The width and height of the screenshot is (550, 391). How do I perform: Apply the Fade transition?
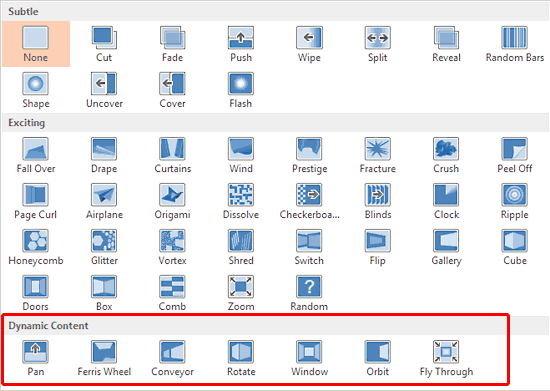click(172, 44)
